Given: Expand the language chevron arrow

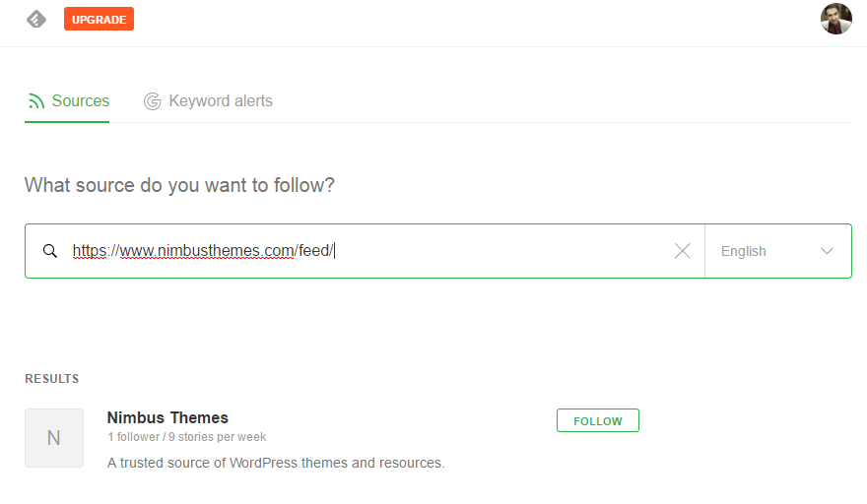Looking at the screenshot, I should coord(827,251).
